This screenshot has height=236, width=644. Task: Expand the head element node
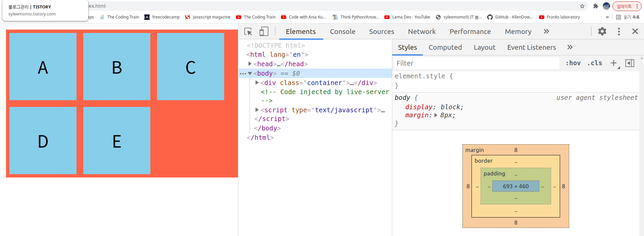click(x=250, y=64)
